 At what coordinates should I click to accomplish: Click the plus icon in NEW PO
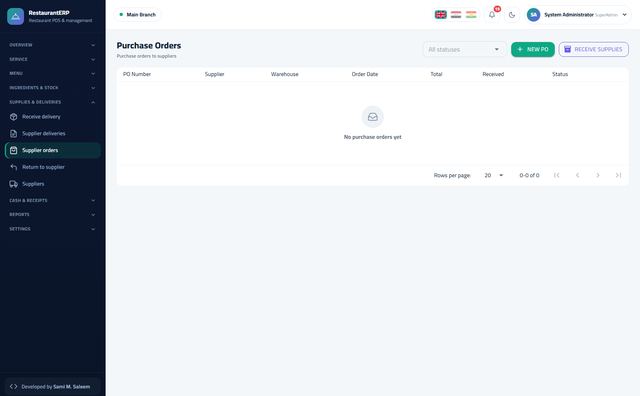pyautogui.click(x=520, y=49)
